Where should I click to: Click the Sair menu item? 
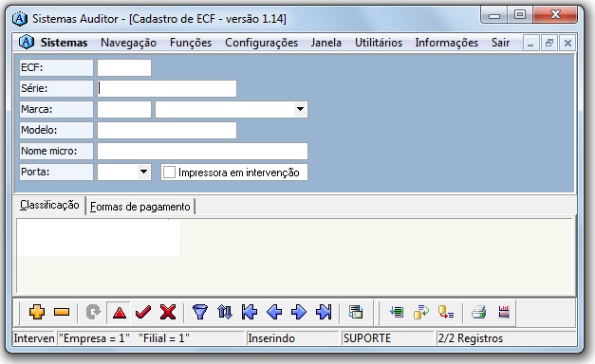(500, 43)
